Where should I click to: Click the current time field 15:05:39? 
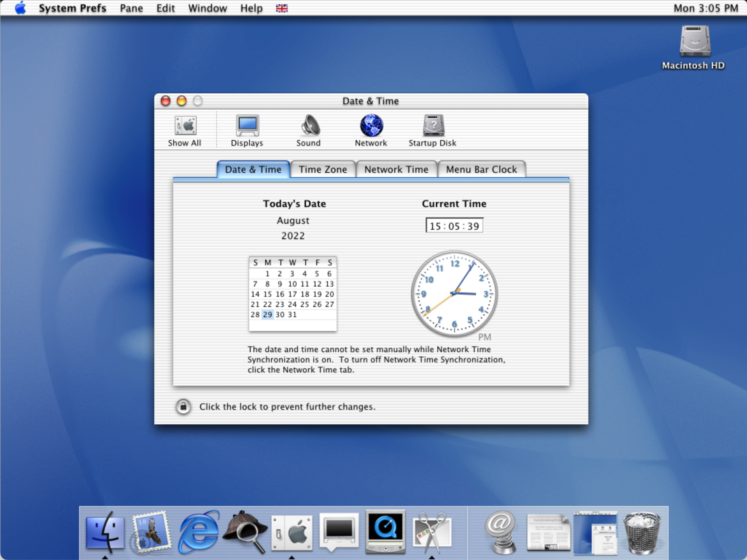coord(454,226)
